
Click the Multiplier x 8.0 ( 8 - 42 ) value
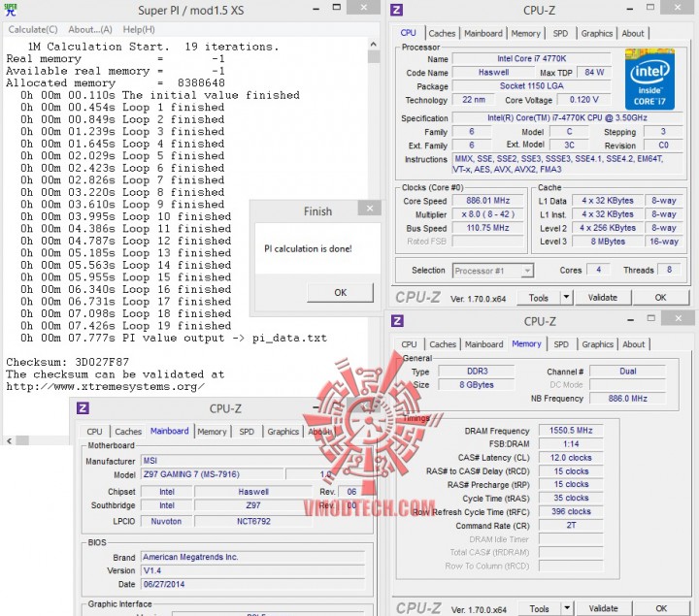coord(487,214)
